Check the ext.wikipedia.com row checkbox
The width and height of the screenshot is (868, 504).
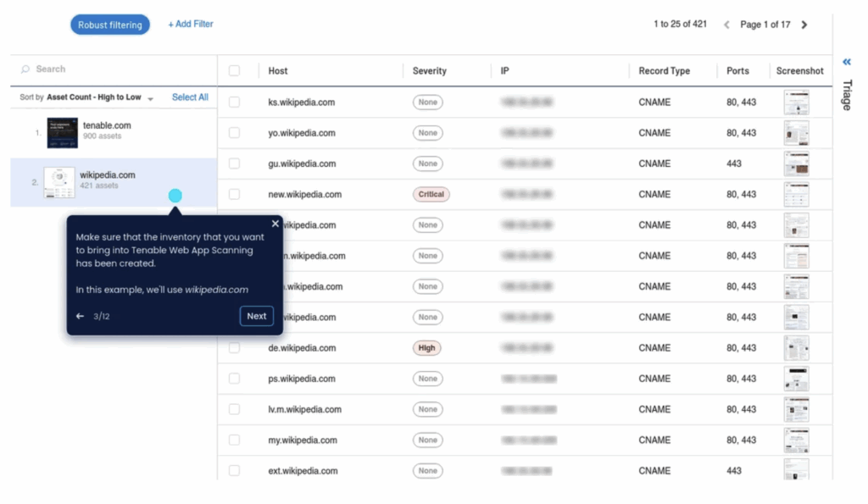tap(234, 471)
